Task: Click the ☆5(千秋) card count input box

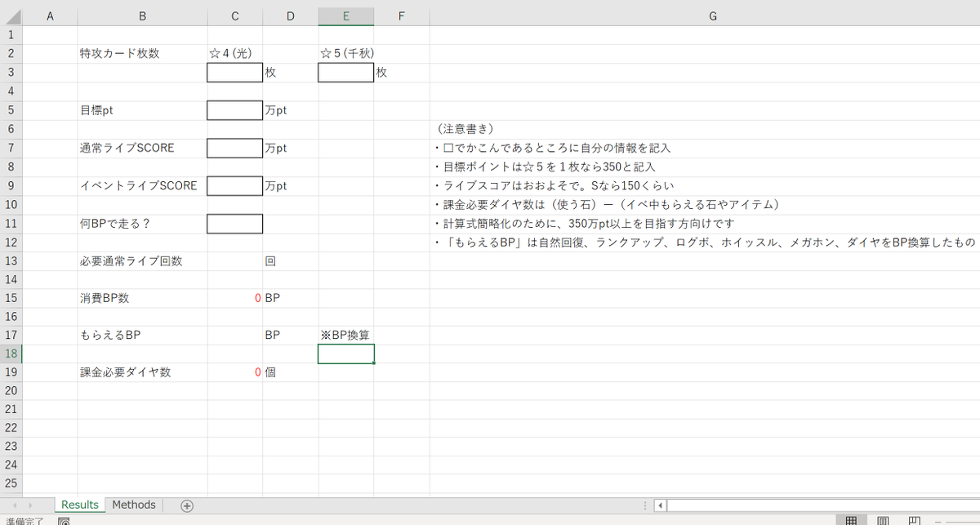Action: pyautogui.click(x=346, y=73)
